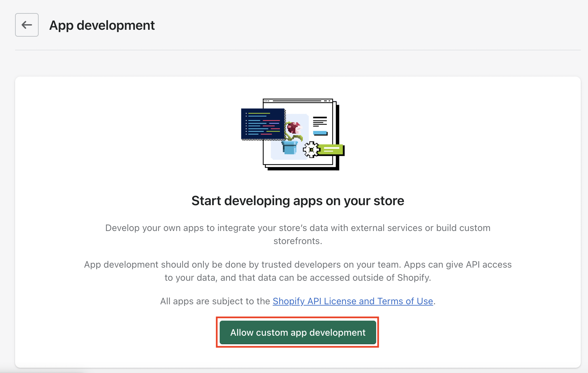Click the pixel-art app development illustration

tap(293, 134)
